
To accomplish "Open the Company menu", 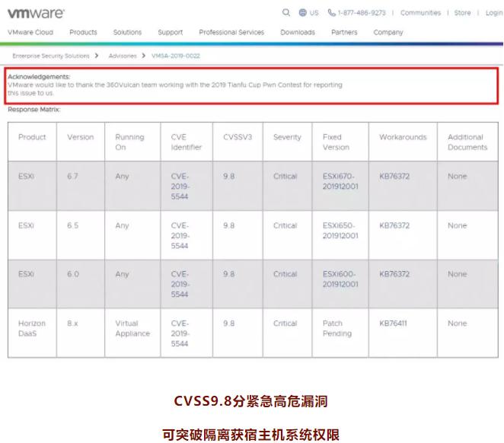I will (388, 32).
